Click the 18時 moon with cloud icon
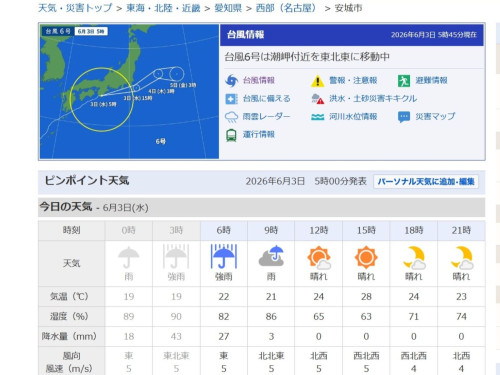 (414, 257)
